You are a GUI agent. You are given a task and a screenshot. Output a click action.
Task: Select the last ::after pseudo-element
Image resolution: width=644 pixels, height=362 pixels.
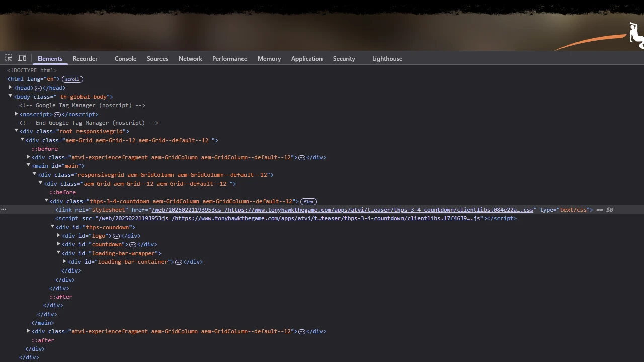tap(43, 340)
